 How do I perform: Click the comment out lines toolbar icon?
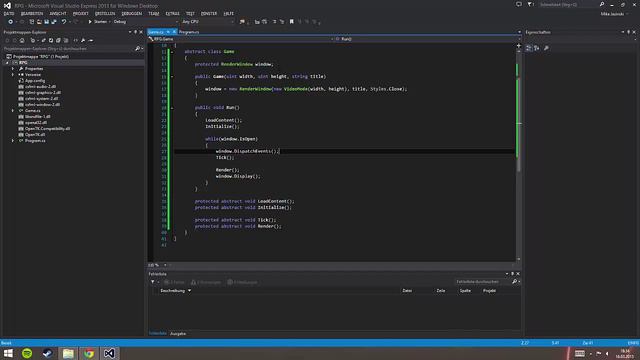click(274, 22)
